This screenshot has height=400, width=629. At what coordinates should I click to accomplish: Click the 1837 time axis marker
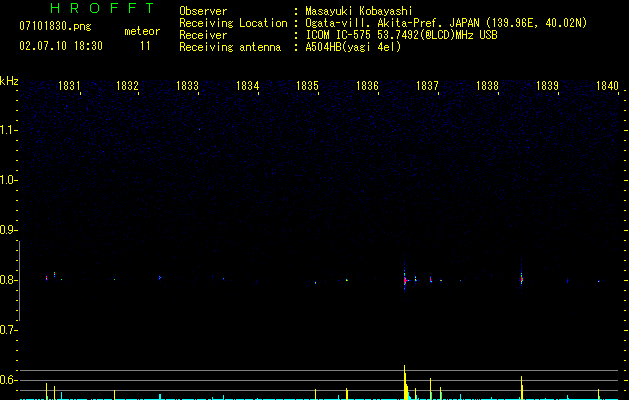click(427, 85)
